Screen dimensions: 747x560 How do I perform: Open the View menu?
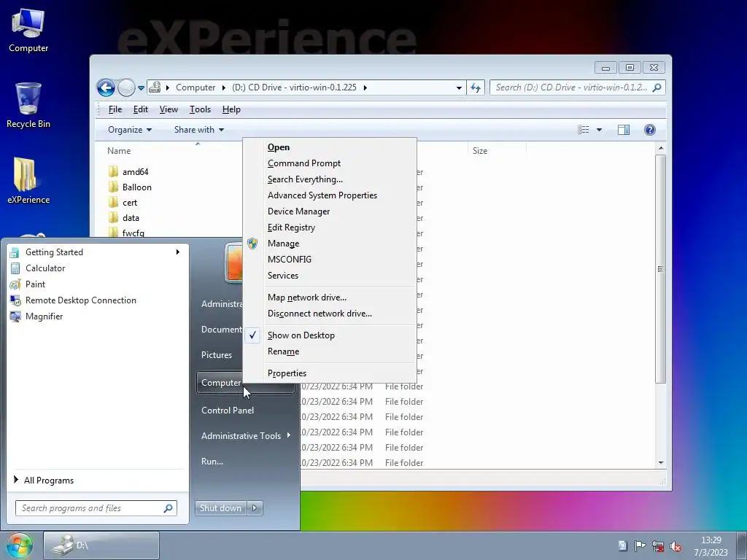(169, 109)
